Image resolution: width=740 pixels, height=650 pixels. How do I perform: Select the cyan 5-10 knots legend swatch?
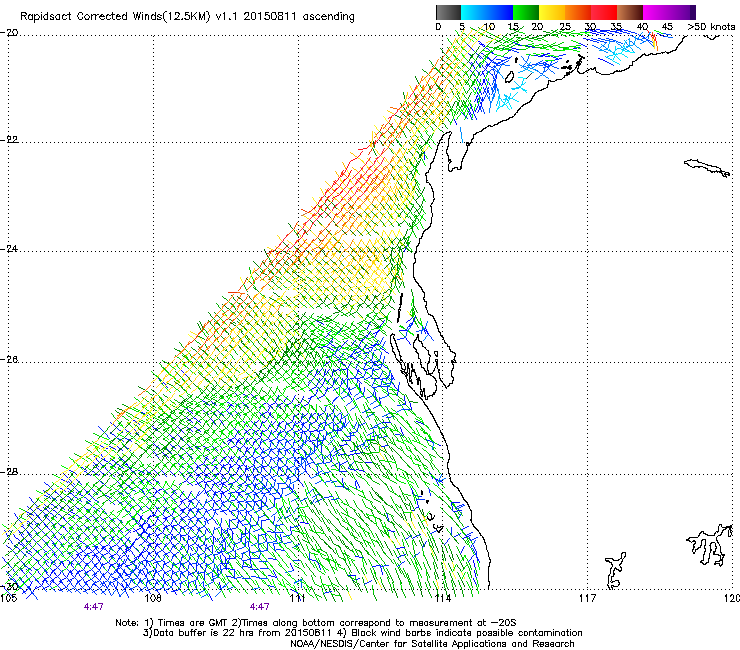(473, 12)
